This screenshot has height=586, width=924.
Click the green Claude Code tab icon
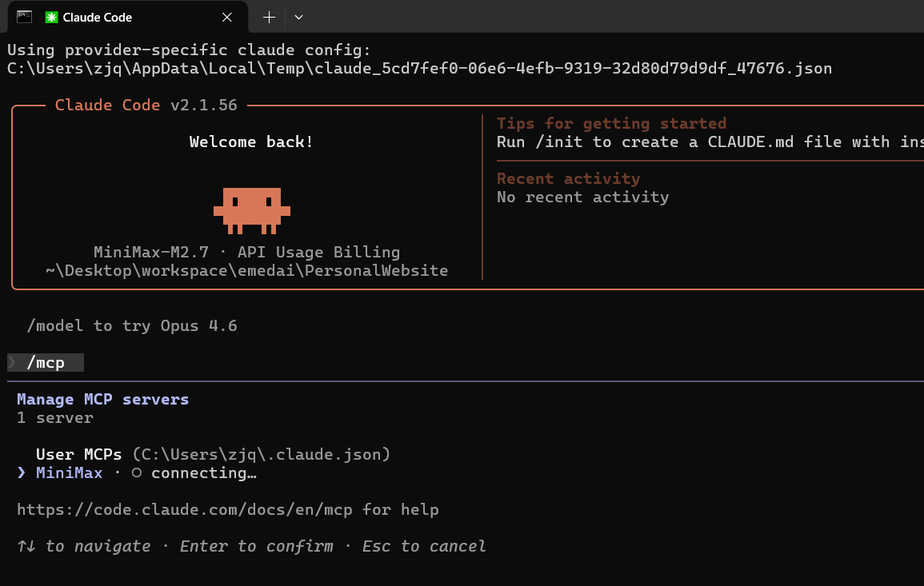click(51, 17)
